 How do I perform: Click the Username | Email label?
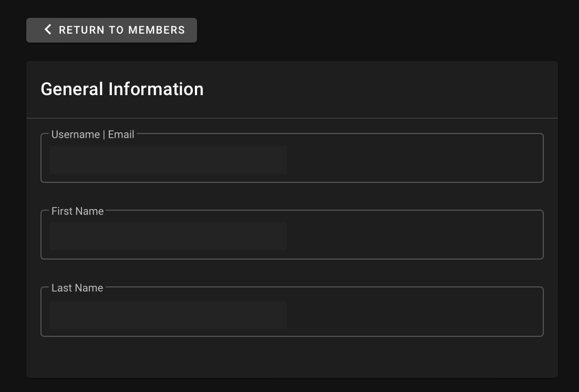(92, 135)
